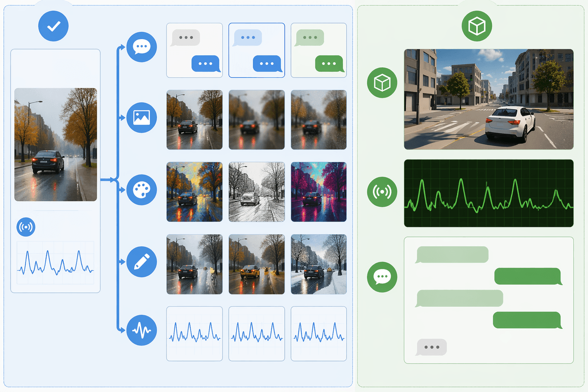Click the small blue radio signal icon
The height and width of the screenshot is (392, 588).
[25, 227]
